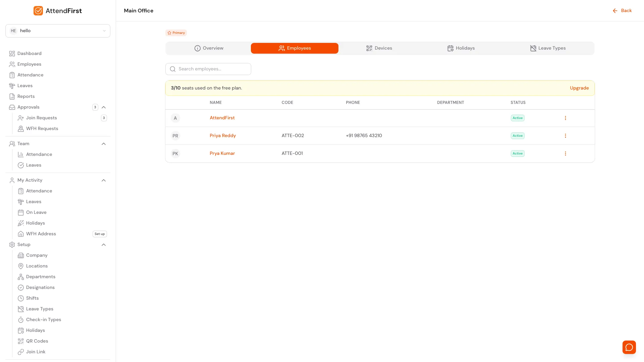
Task: Click the PK avatar for Prya Kumar
Action: tap(175, 154)
